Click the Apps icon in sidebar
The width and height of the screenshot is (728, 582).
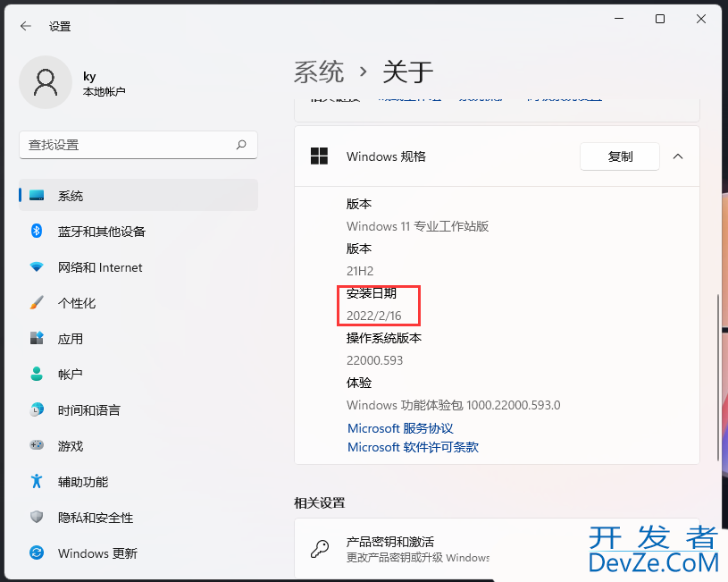37,338
